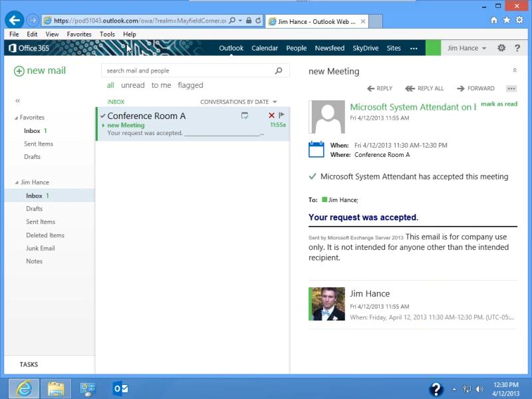532x399 pixels.
Task: Open the TASKS link
Action: (29, 364)
